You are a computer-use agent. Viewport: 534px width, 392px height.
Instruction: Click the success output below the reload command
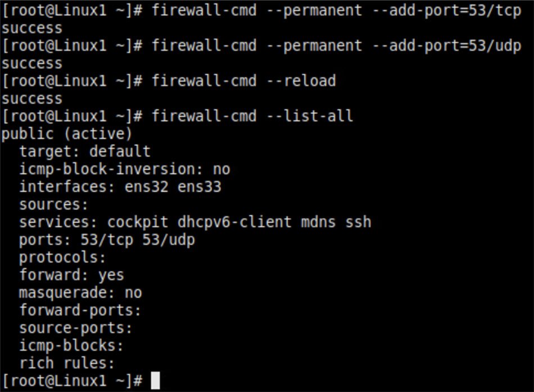(31, 99)
